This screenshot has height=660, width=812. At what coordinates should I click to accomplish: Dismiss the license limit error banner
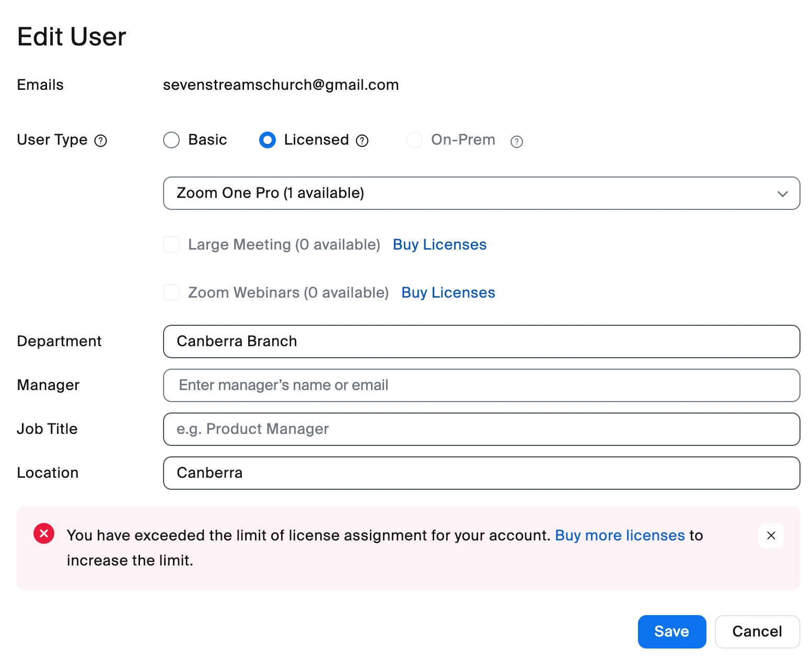[x=771, y=535]
